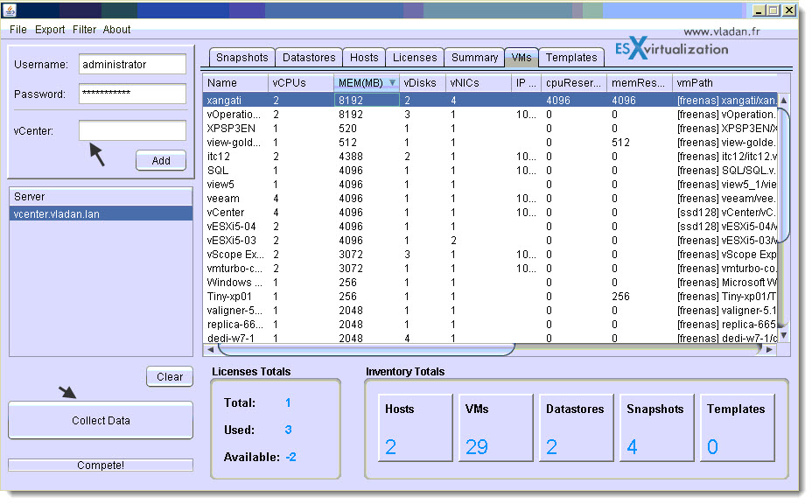This screenshot has width=812, height=504.
Task: Switch to the Licenses tab
Action: 415,58
